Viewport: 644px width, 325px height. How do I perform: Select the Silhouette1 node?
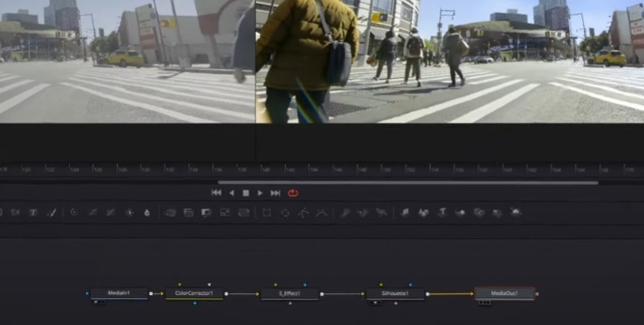click(395, 293)
